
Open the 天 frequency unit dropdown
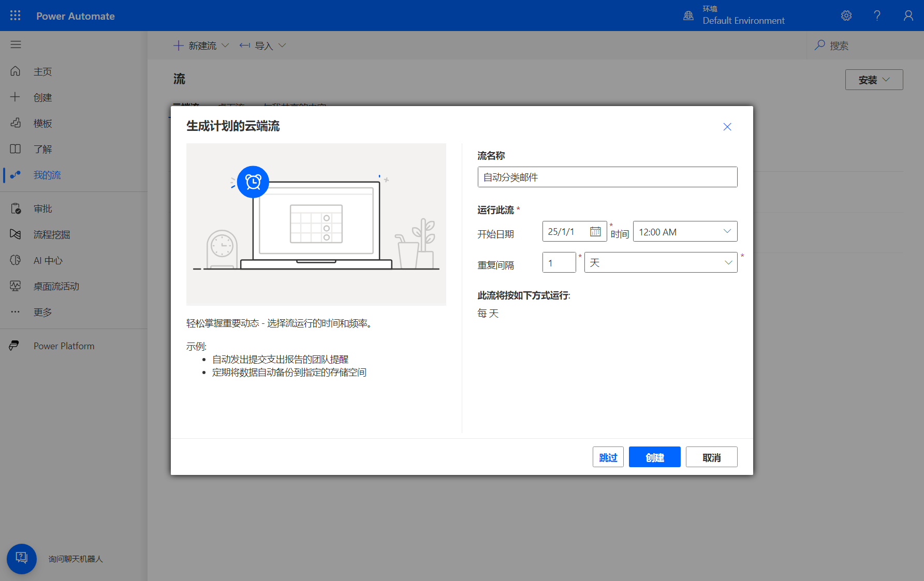click(x=661, y=263)
